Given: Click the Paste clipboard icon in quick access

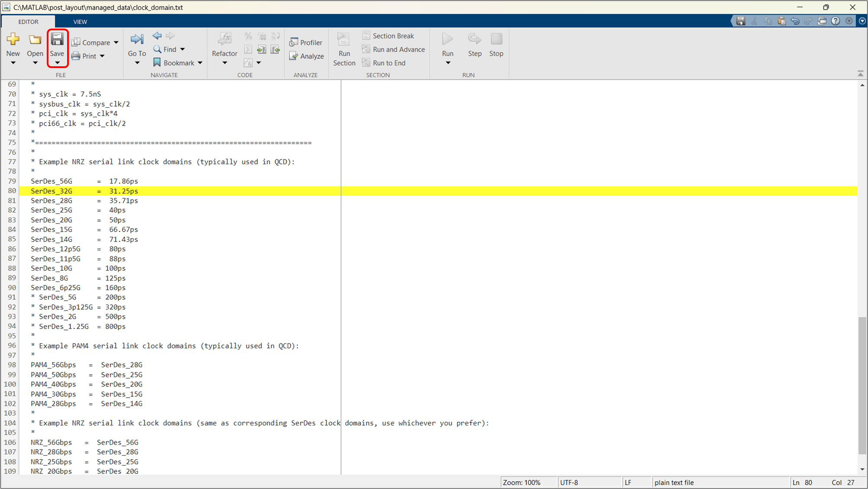Looking at the screenshot, I should point(781,21).
